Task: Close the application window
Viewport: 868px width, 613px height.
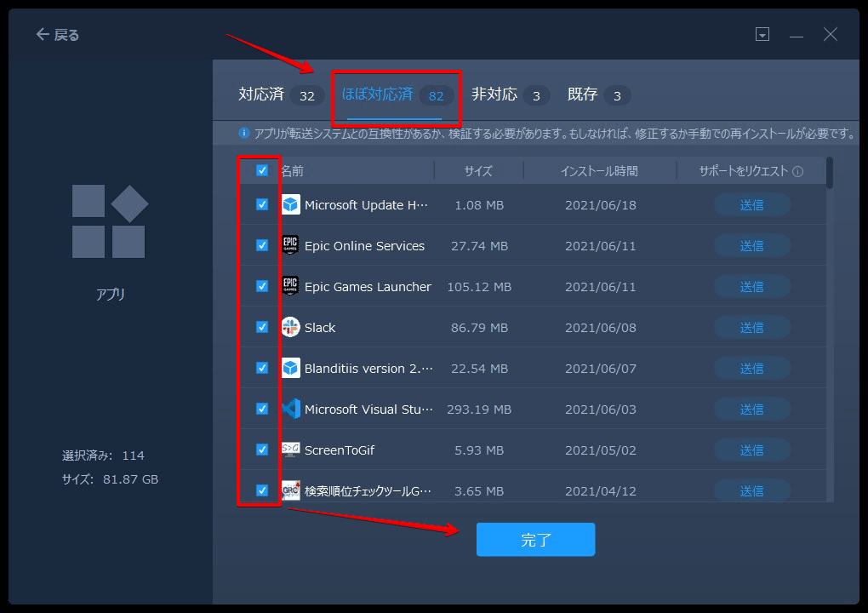Action: [x=831, y=34]
